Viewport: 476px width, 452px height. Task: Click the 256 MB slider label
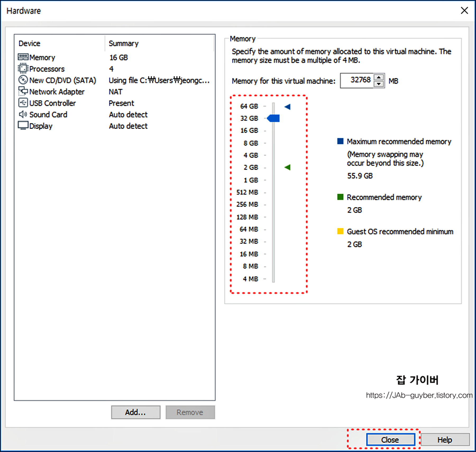pos(247,204)
